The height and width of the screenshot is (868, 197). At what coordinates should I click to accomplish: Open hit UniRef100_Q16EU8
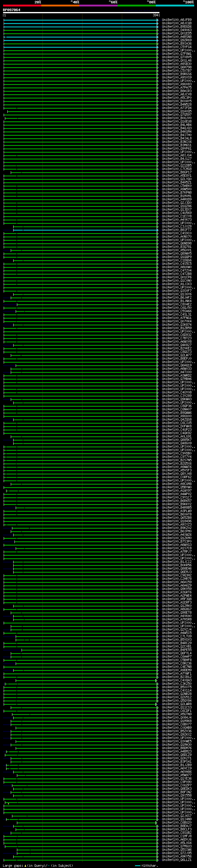coord(176,122)
